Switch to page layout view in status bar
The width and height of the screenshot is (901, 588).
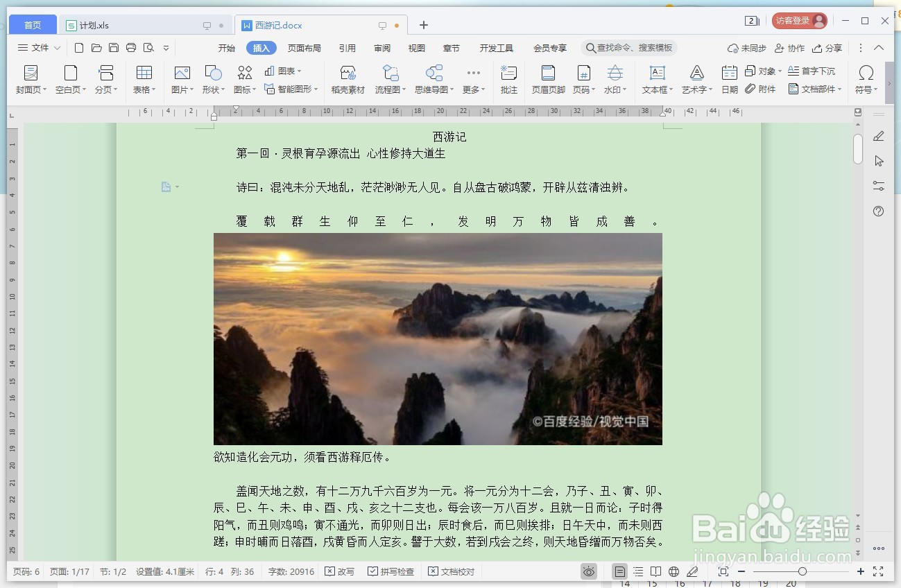coord(620,571)
